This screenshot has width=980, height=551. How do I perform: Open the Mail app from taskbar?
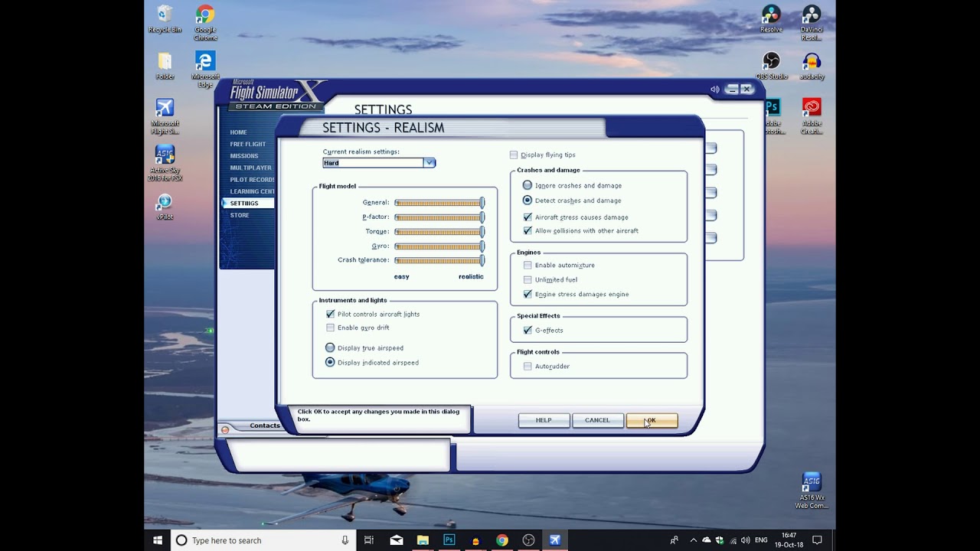point(396,540)
